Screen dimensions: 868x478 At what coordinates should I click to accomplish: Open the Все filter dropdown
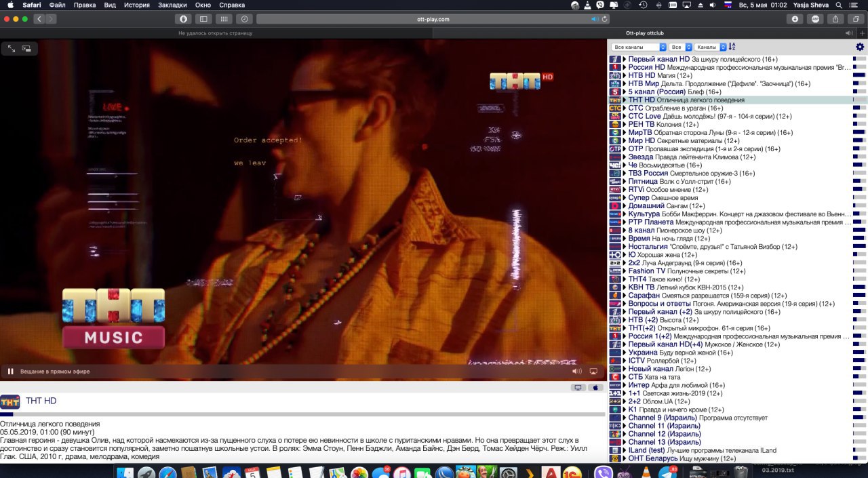(x=680, y=47)
